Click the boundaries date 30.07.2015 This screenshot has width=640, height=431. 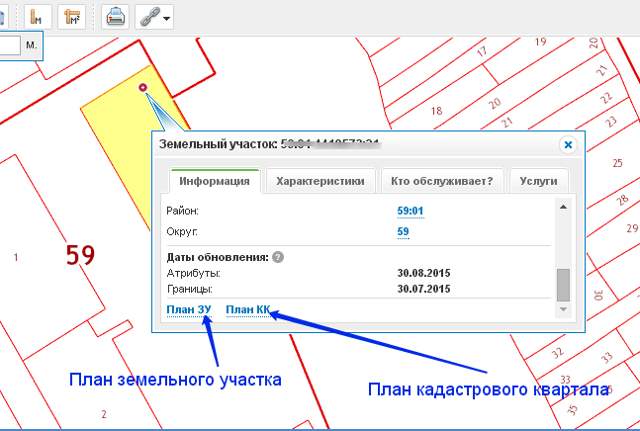pyautogui.click(x=424, y=289)
